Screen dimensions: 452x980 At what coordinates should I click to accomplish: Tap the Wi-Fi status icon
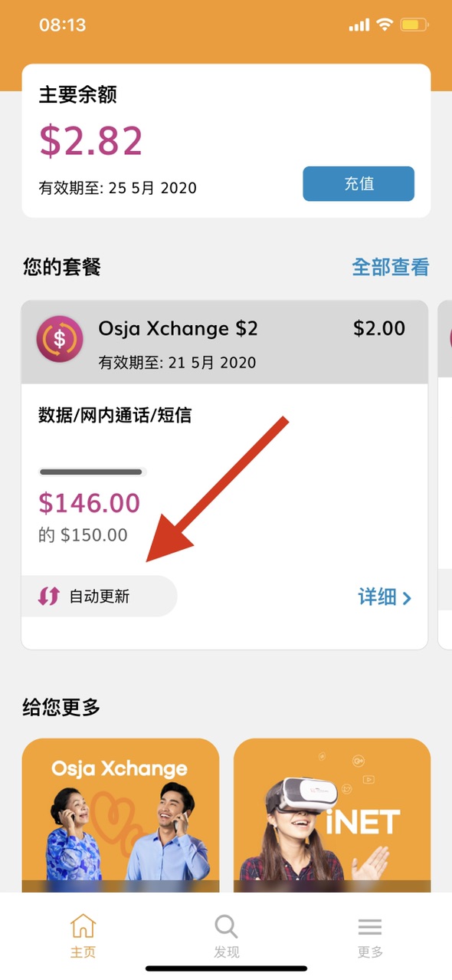(x=383, y=25)
